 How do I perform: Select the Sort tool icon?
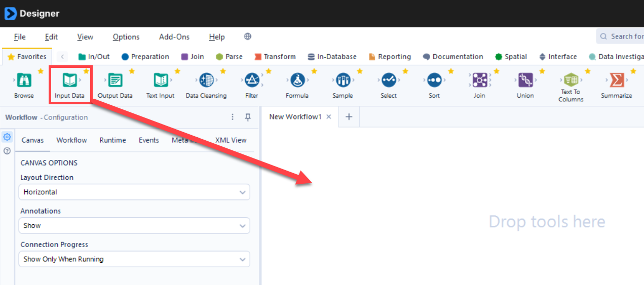(x=434, y=80)
